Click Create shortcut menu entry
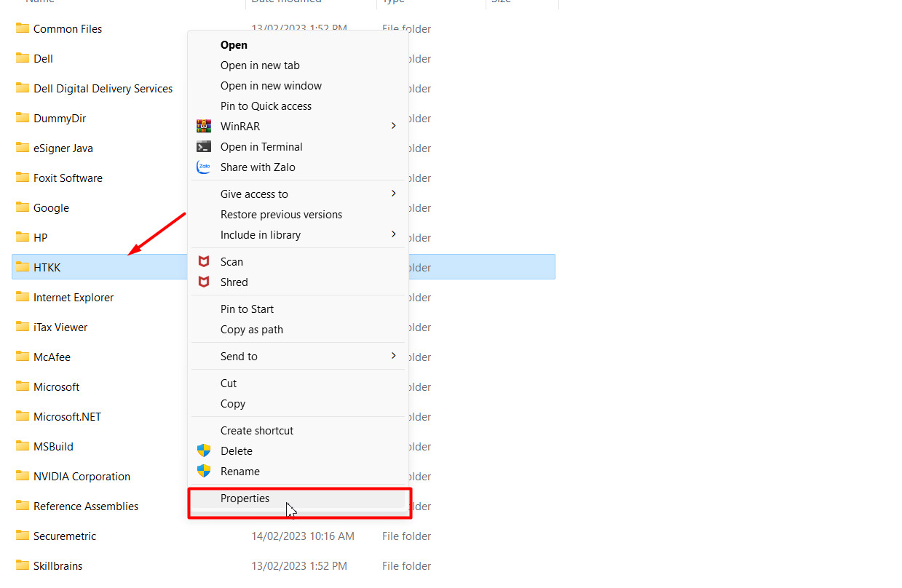The width and height of the screenshot is (902, 588). click(257, 431)
